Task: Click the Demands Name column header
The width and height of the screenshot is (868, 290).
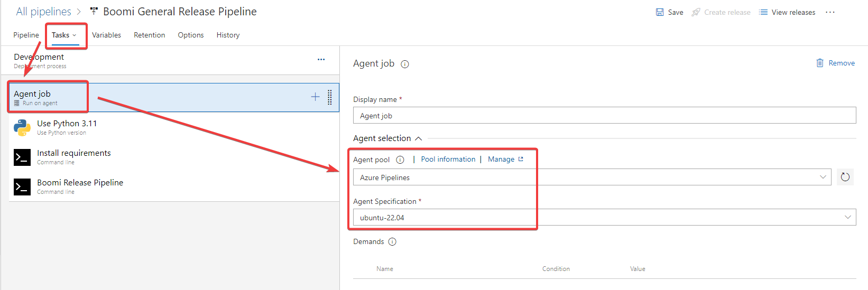Action: 384,269
